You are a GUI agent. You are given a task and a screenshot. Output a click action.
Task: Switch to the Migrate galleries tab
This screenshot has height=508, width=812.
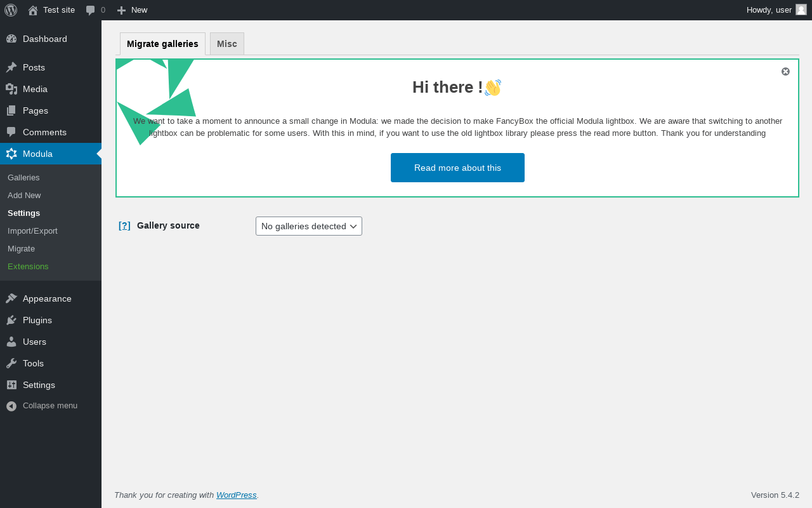tap(162, 44)
